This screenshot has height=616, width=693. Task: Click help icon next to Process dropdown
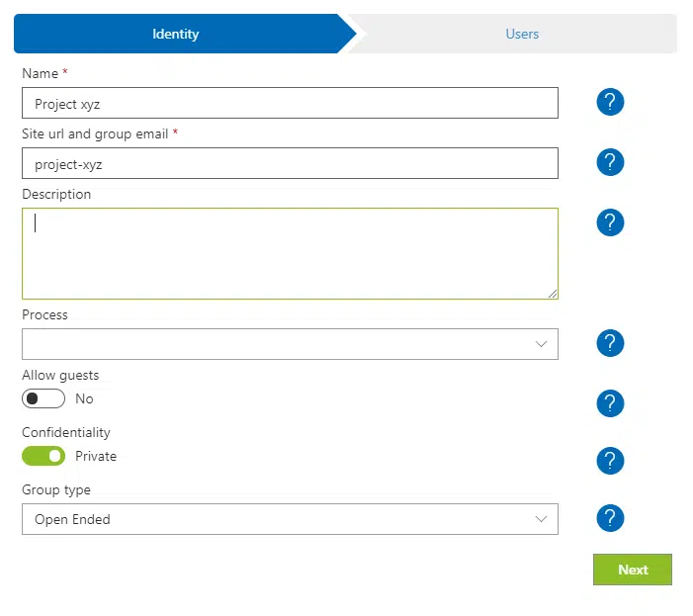[610, 343]
